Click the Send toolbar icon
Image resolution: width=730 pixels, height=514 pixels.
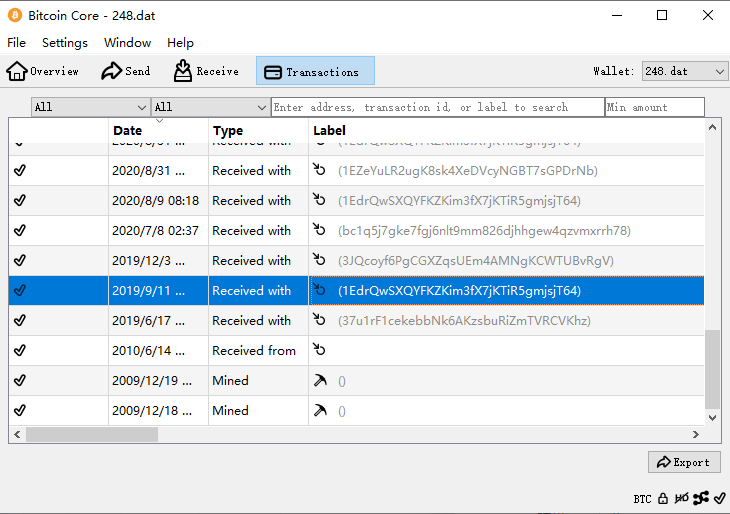[125, 71]
